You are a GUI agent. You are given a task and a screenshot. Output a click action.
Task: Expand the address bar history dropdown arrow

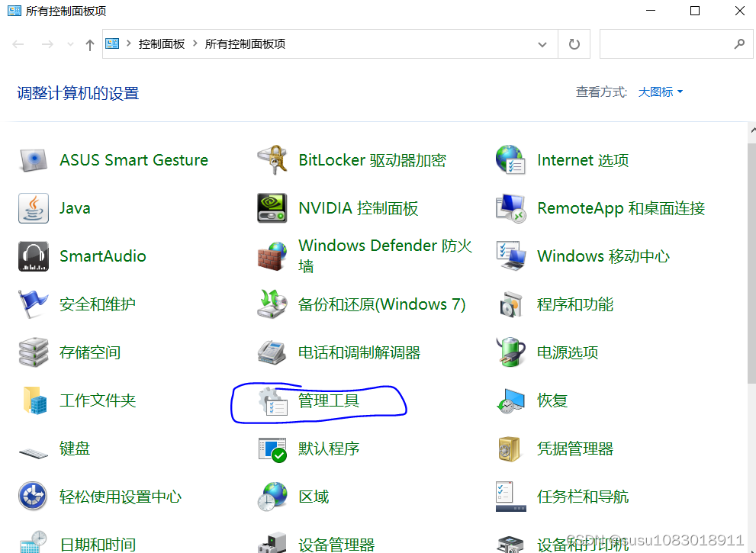click(542, 44)
